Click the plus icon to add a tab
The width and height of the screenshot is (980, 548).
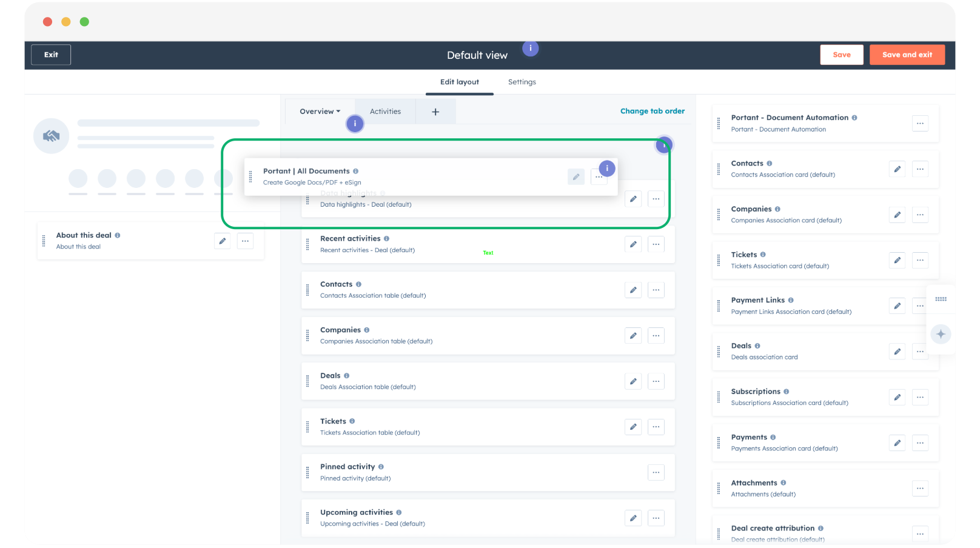435,112
